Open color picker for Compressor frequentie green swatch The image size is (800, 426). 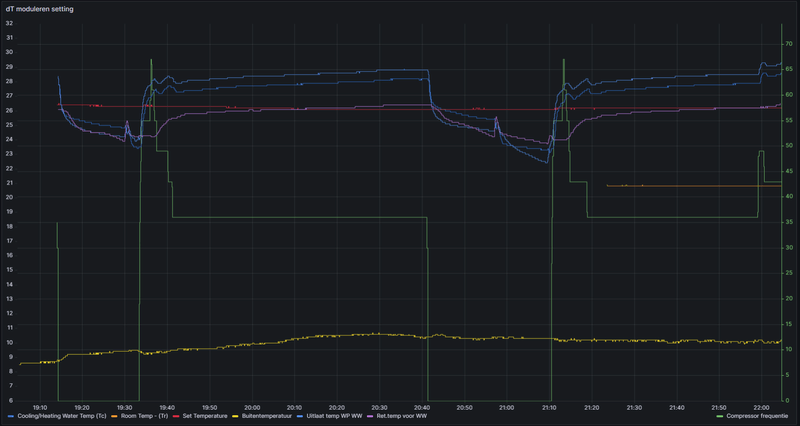[x=720, y=416]
